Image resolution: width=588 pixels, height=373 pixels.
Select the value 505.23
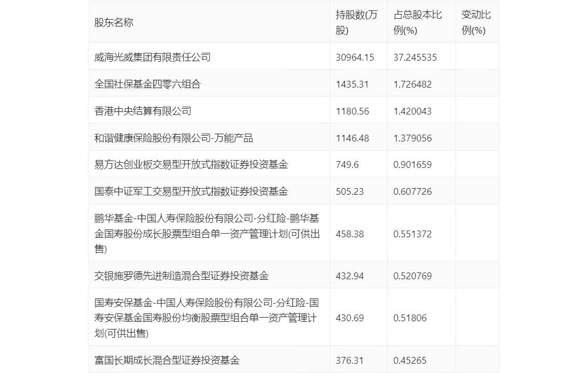point(350,191)
